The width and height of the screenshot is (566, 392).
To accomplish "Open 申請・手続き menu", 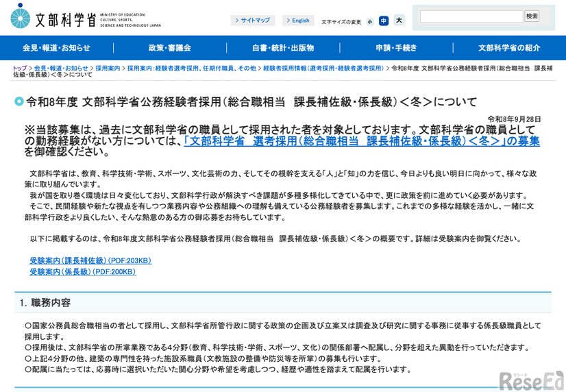I will click(x=396, y=48).
